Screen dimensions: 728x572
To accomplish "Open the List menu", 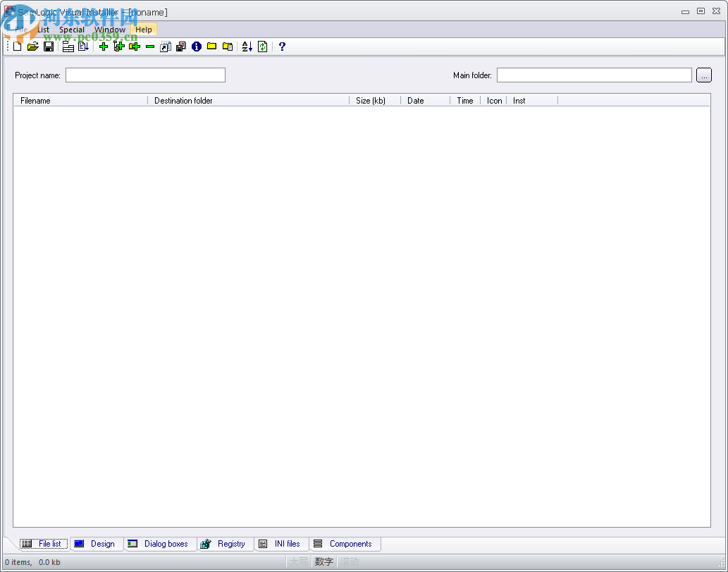I will click(x=43, y=30).
